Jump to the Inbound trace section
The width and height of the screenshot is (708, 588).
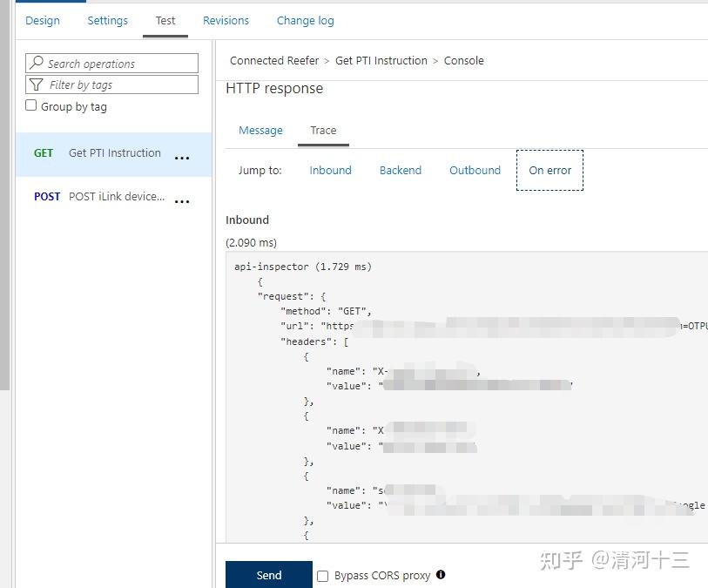click(x=330, y=170)
